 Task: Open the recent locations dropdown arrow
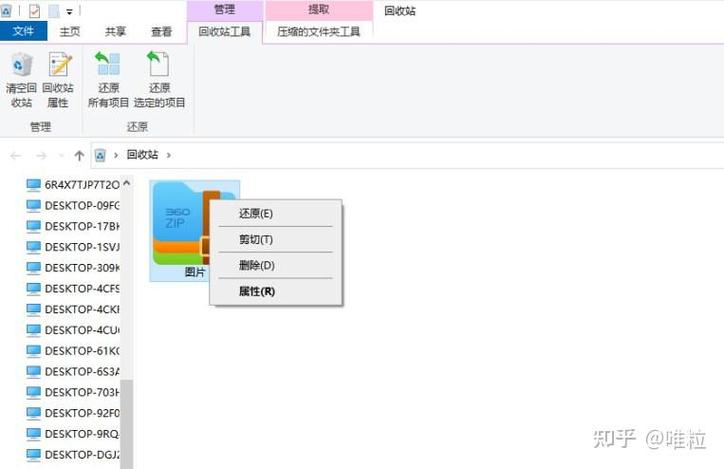pos(61,156)
